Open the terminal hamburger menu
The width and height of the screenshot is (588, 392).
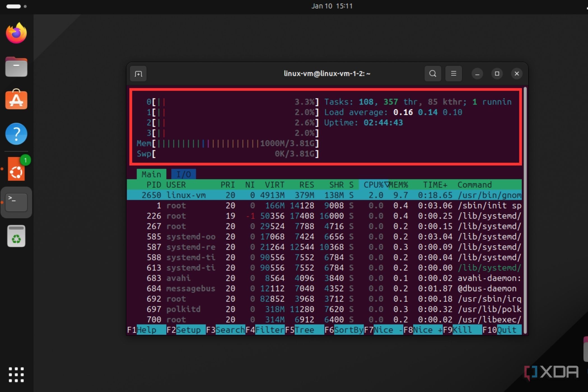(454, 74)
